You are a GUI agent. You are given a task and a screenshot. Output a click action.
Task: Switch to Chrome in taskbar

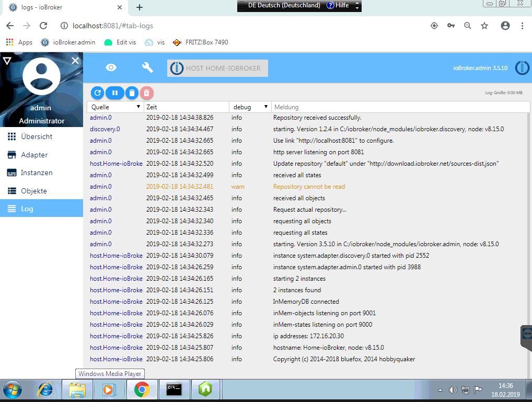coord(142,390)
